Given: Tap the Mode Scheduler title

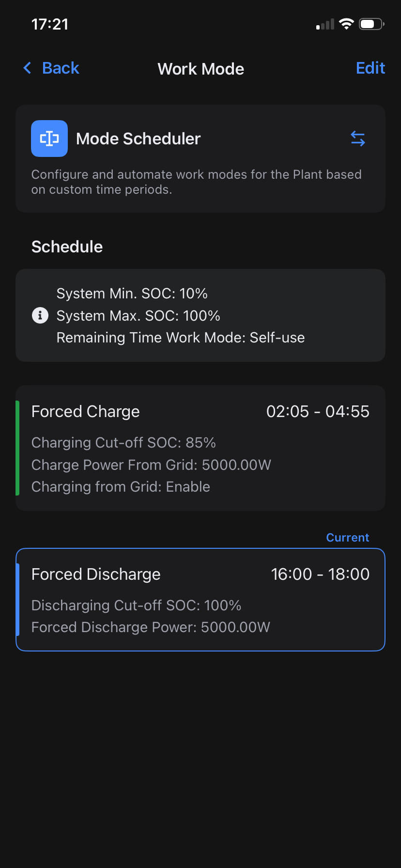Looking at the screenshot, I should click(x=138, y=139).
